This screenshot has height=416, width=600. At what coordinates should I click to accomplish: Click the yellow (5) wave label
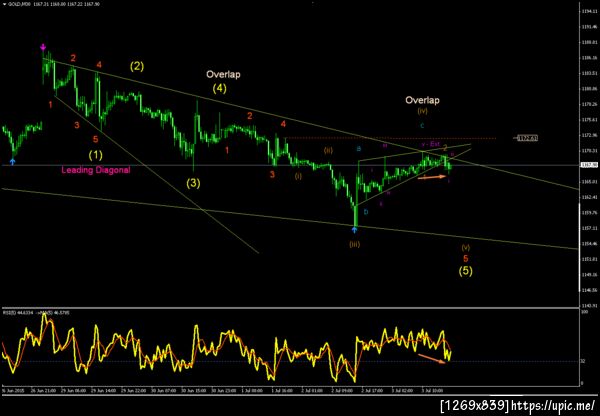coord(465,271)
